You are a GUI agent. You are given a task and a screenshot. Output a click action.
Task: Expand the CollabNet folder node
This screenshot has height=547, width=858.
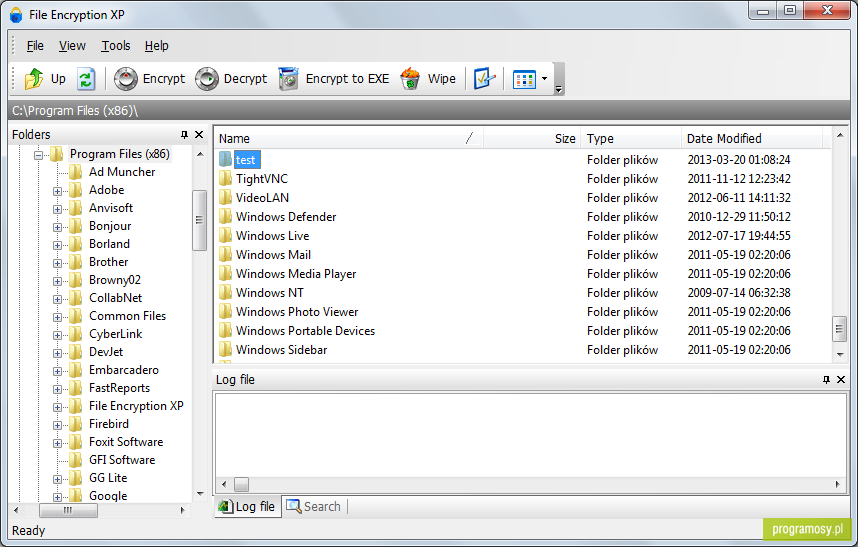(57, 300)
